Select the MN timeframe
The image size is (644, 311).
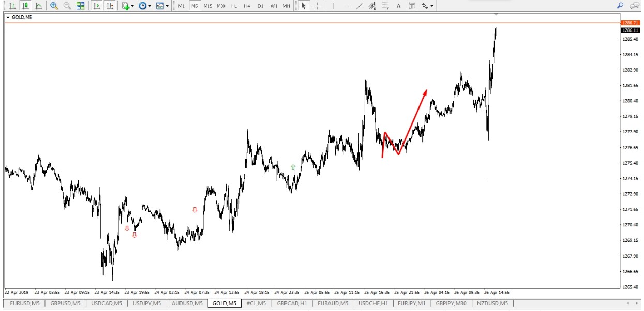coord(286,6)
